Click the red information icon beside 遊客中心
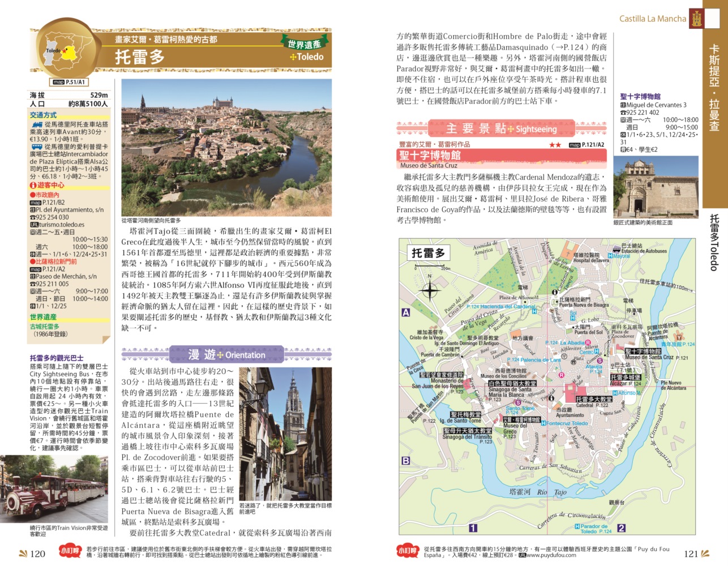This screenshot has width=728, height=566. tap(33, 186)
